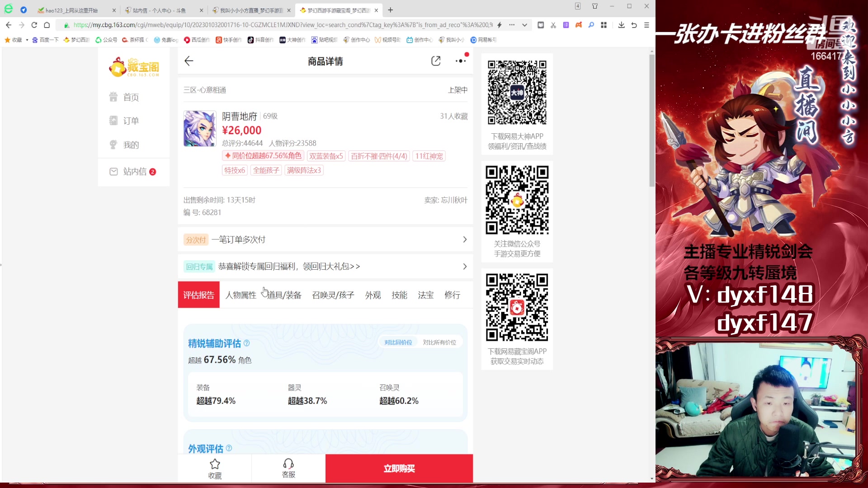868x488 pixels.
Task: Open the 收藏 bookmarks dropdown in bookmarks bar
Action: coord(17,40)
